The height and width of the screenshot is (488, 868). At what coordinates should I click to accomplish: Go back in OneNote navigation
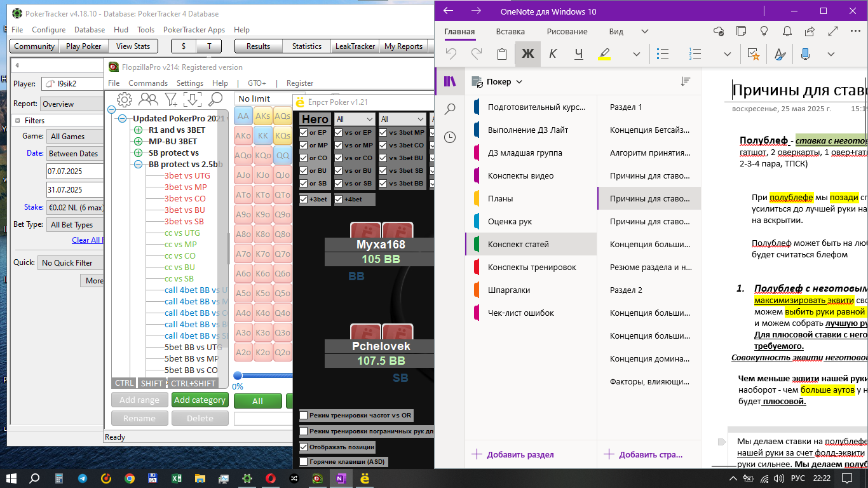(449, 11)
